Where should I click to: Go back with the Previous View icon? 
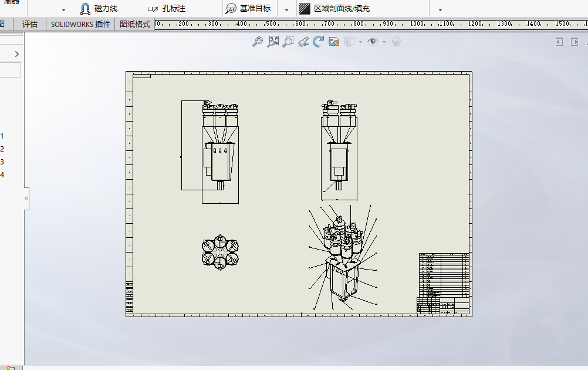304,42
